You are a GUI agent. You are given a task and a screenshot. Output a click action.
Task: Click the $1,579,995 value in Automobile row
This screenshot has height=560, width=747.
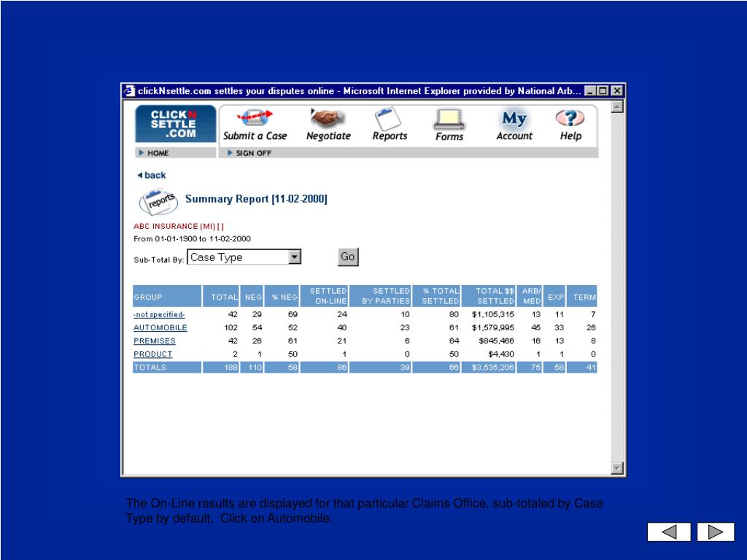(492, 327)
